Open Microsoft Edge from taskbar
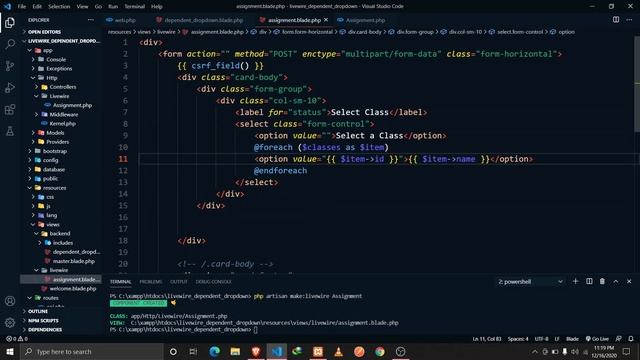Screen dimensions: 640x360 point(214,351)
